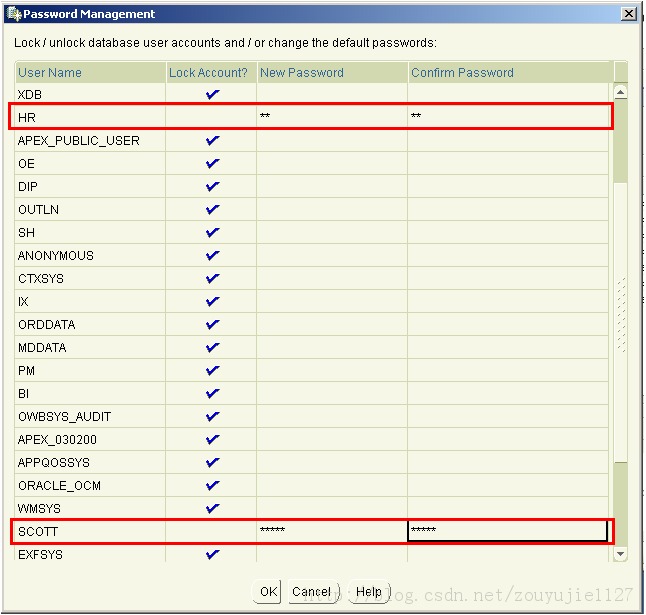
Task: Toggle Lock Account checkmark for XDB
Action: pos(212,95)
